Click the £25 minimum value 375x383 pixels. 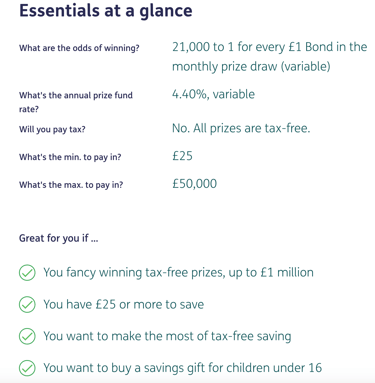click(182, 156)
